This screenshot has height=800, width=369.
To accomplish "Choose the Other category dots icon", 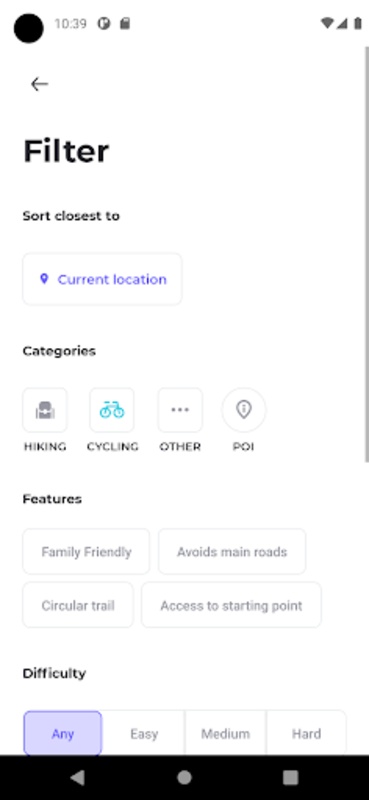I will (180, 410).
